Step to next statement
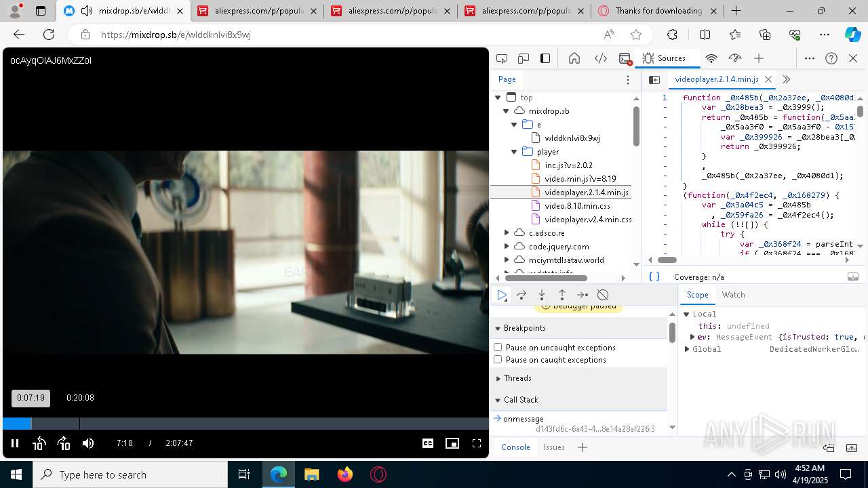Screen dimensions: 868x488 click(583, 295)
